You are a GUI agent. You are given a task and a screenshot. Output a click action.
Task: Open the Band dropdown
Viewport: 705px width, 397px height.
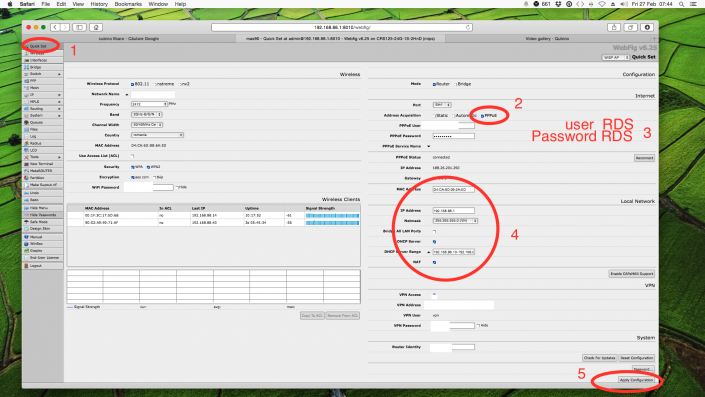(147, 114)
